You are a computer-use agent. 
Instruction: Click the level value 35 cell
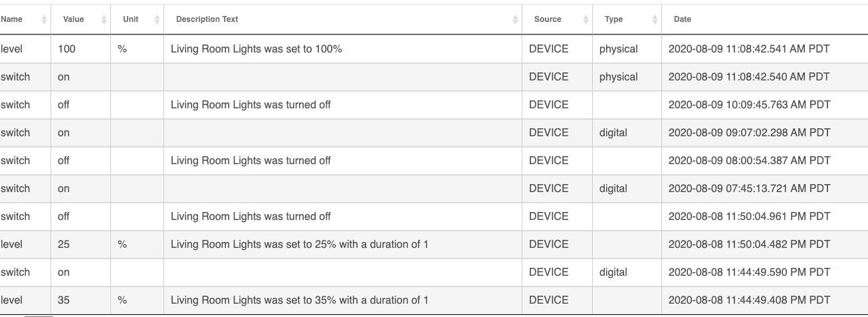click(x=81, y=300)
